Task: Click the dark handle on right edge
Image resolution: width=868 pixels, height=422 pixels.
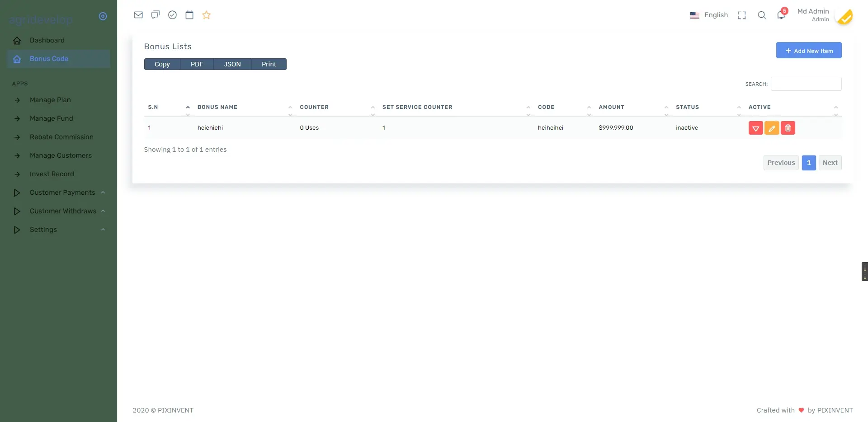Action: 865,272
